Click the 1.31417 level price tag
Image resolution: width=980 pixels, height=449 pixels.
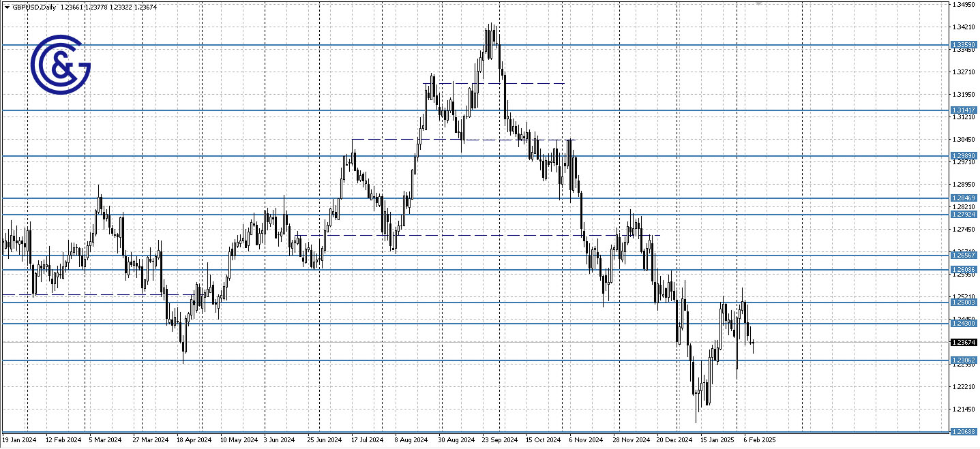point(964,109)
